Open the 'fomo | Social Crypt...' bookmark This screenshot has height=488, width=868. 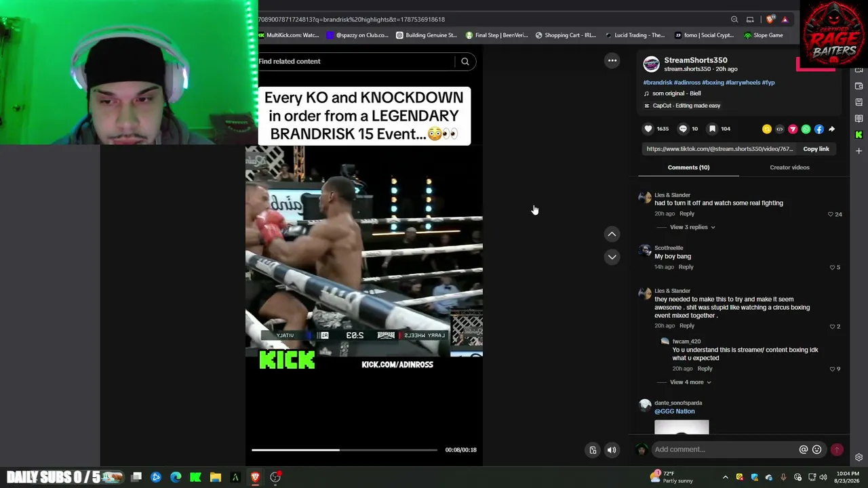pos(704,35)
